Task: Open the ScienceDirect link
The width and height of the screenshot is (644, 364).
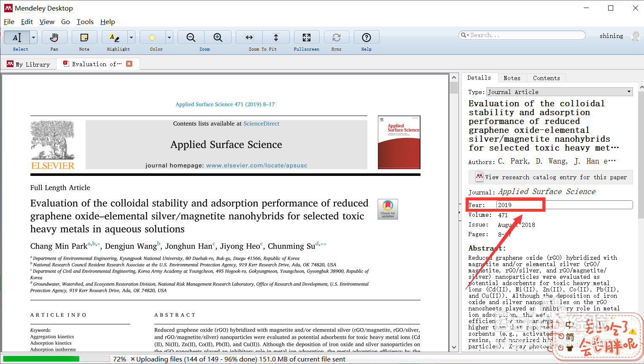Action: pos(261,124)
